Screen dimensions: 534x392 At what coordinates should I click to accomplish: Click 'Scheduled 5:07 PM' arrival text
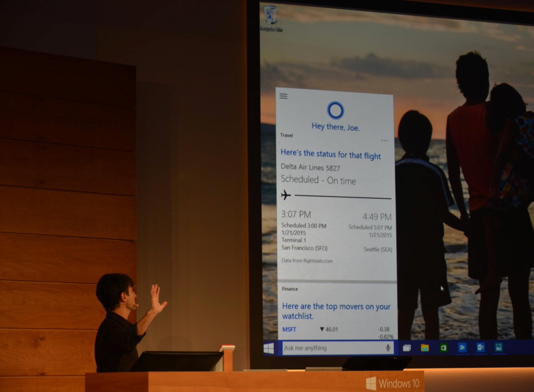[370, 227]
